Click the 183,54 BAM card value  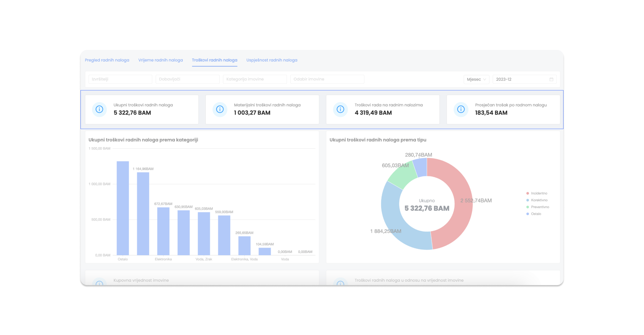coord(491,113)
